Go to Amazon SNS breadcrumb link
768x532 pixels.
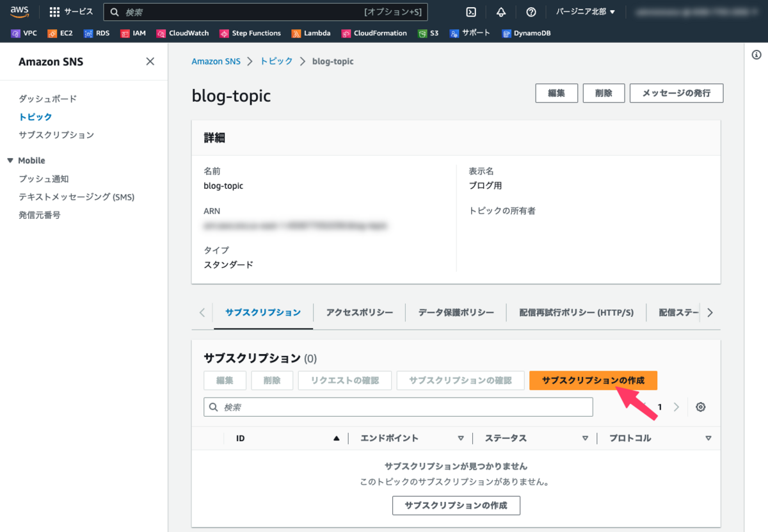(216, 61)
